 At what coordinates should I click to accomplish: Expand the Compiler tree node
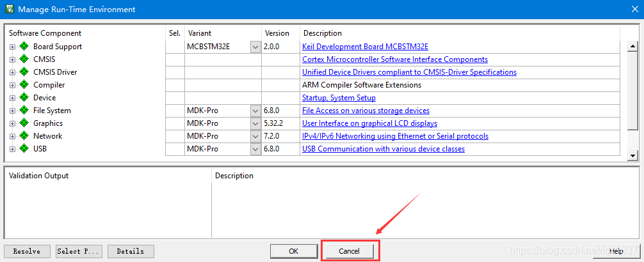12,85
